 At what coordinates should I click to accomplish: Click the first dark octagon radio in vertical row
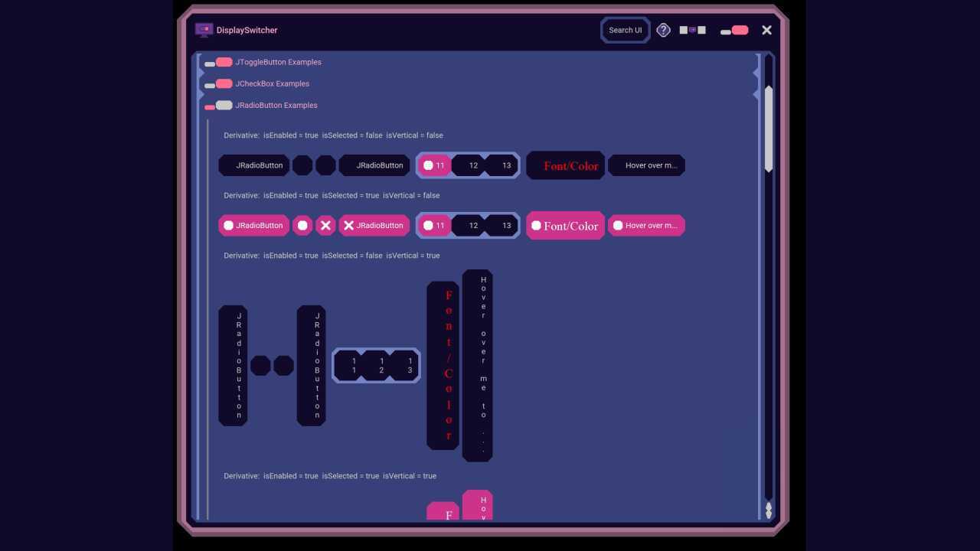(x=260, y=366)
